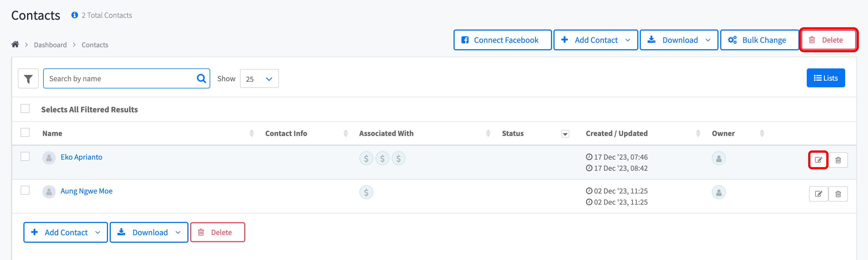This screenshot has height=260, width=868.
Task: Delete the Eko Aprianto row via trash icon
Action: [838, 160]
